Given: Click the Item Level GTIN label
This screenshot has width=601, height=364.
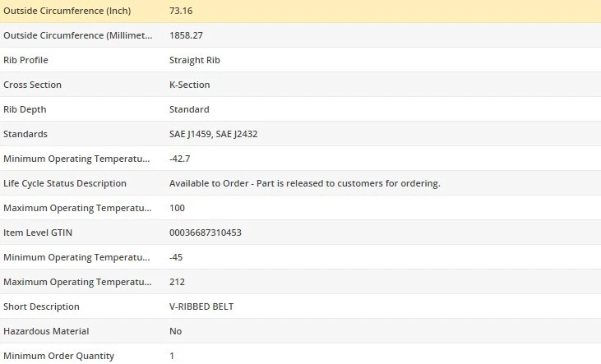Looking at the screenshot, I should (38, 233).
